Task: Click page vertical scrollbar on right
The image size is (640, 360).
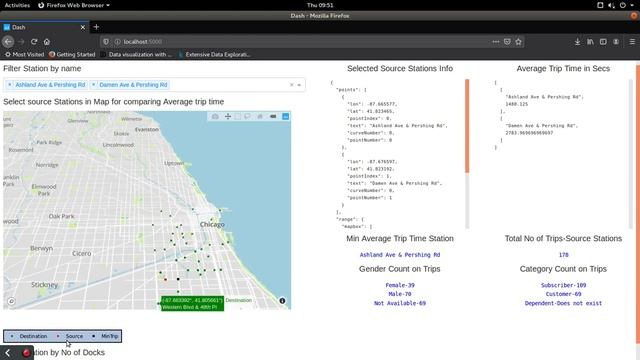Action: click(x=638, y=204)
